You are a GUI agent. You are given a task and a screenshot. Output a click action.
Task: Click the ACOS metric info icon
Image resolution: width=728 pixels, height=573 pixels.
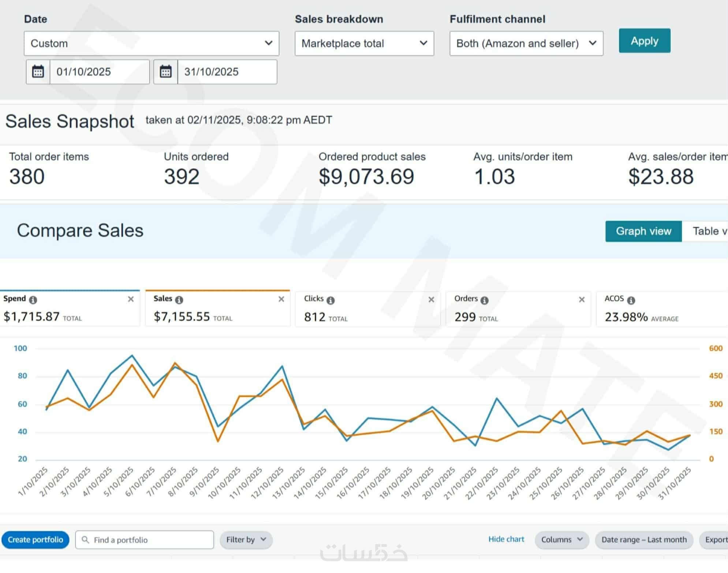(x=631, y=300)
